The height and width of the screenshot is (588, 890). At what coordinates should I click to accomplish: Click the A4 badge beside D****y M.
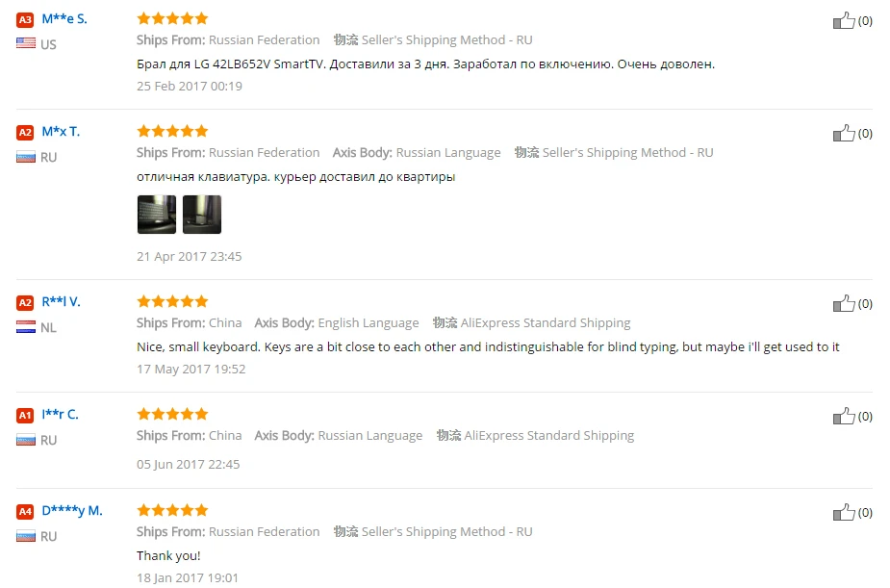(25, 511)
